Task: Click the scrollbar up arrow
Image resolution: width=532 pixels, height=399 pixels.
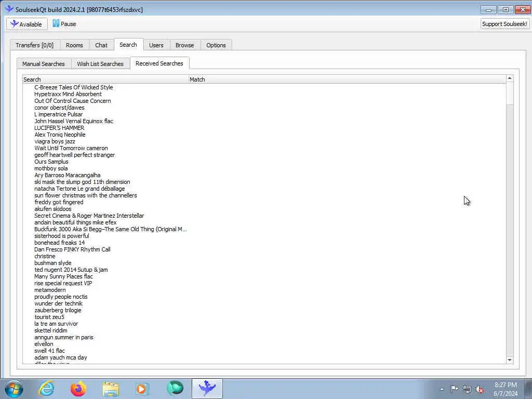Action: point(509,78)
